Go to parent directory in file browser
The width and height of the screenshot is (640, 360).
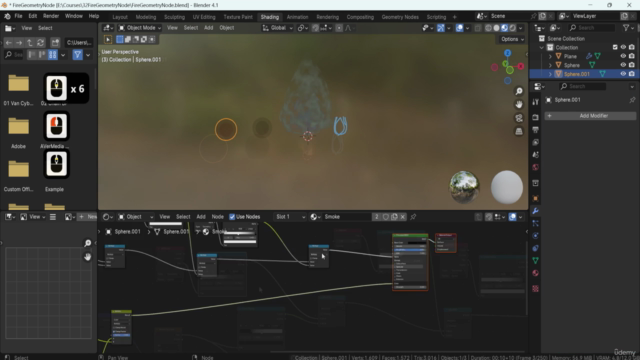(30, 42)
